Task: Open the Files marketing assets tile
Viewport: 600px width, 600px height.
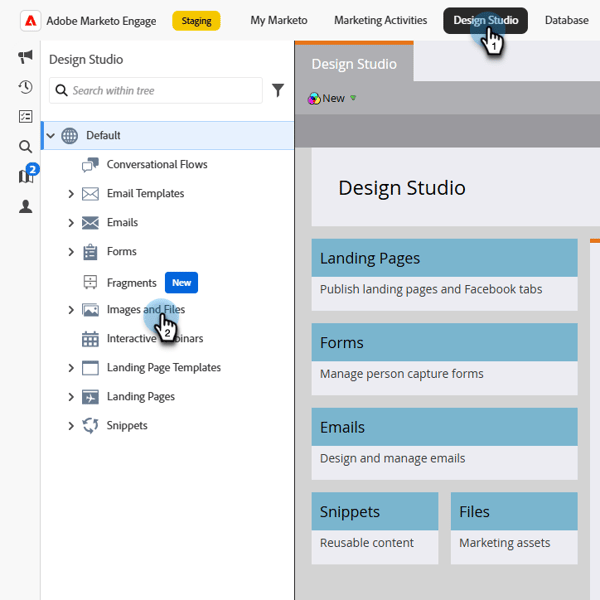Action: point(514,528)
